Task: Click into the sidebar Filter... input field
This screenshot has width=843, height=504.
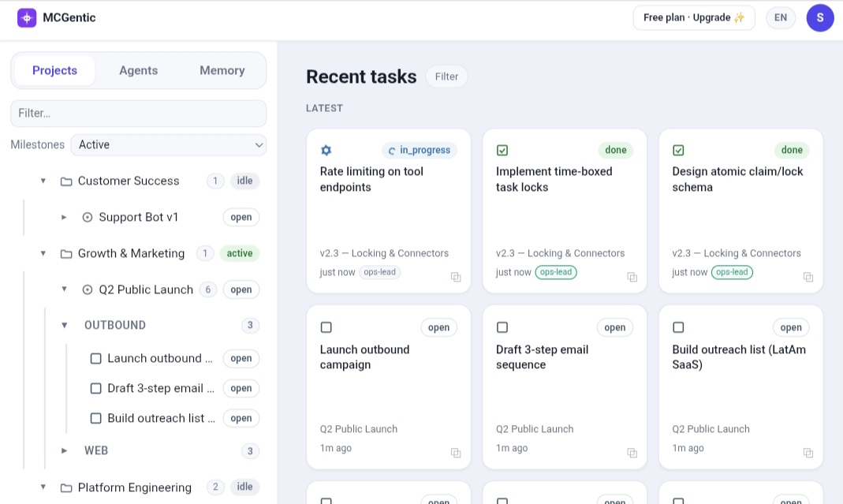Action: click(x=138, y=114)
